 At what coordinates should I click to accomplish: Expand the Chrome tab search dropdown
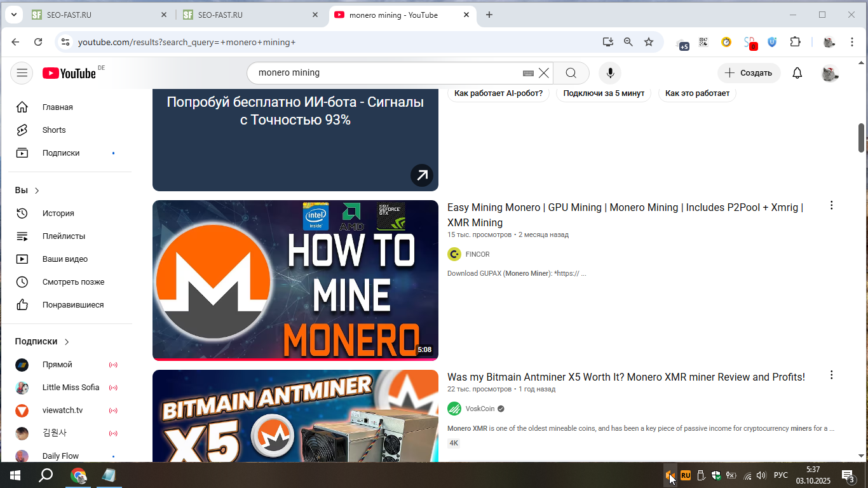pos(13,15)
